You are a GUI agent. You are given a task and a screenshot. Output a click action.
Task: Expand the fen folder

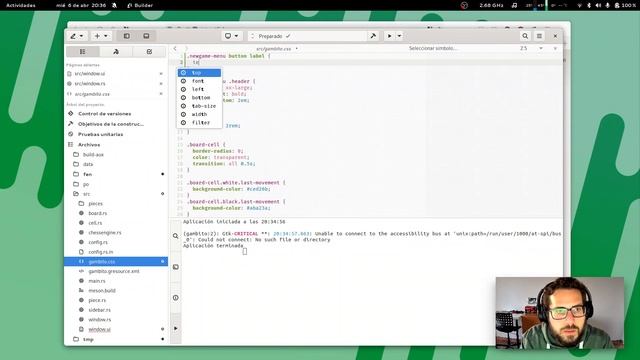[x=87, y=174]
